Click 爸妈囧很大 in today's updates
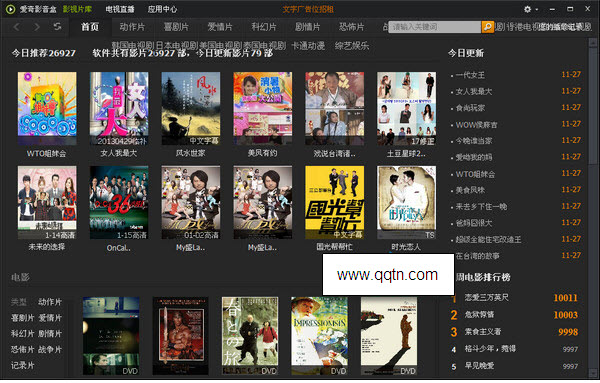The width and height of the screenshot is (600, 383). pyautogui.click(x=474, y=223)
